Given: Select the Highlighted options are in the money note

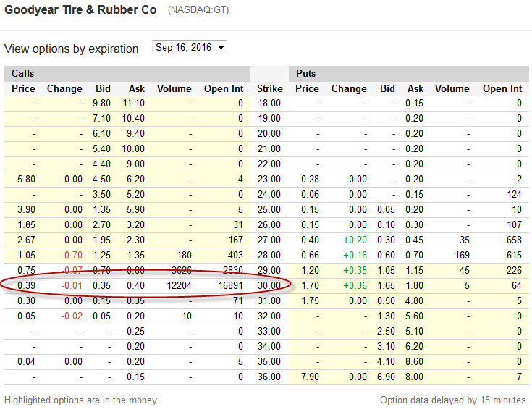Looking at the screenshot, I should pos(81,400).
